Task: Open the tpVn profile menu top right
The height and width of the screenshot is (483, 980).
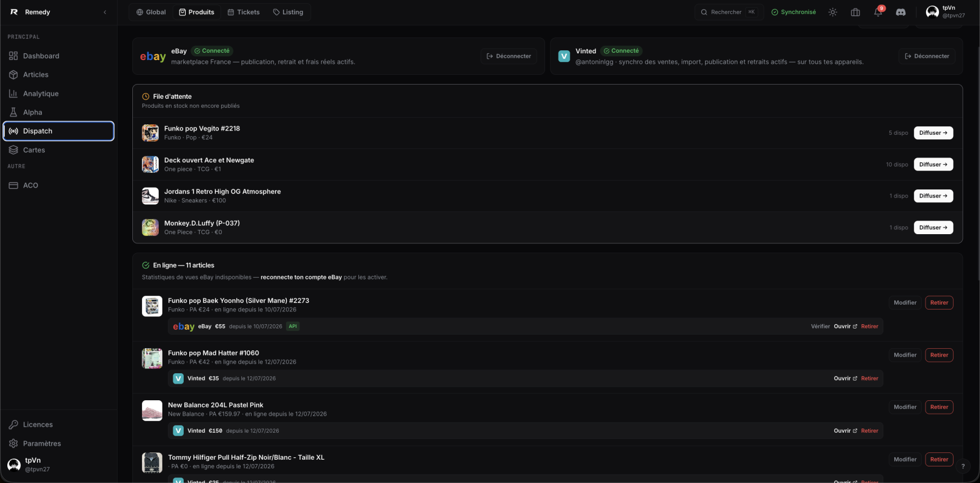Action: point(945,12)
